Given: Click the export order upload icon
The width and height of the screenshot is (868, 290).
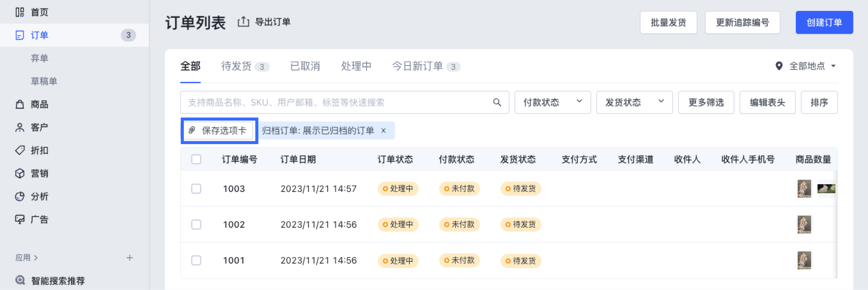Looking at the screenshot, I should click(243, 22).
